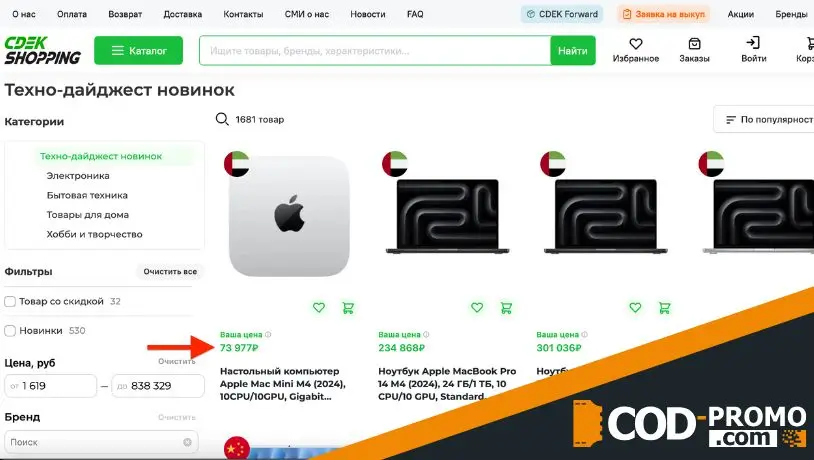
Task: Expand the По популярности sort dropdown
Action: [x=764, y=119]
